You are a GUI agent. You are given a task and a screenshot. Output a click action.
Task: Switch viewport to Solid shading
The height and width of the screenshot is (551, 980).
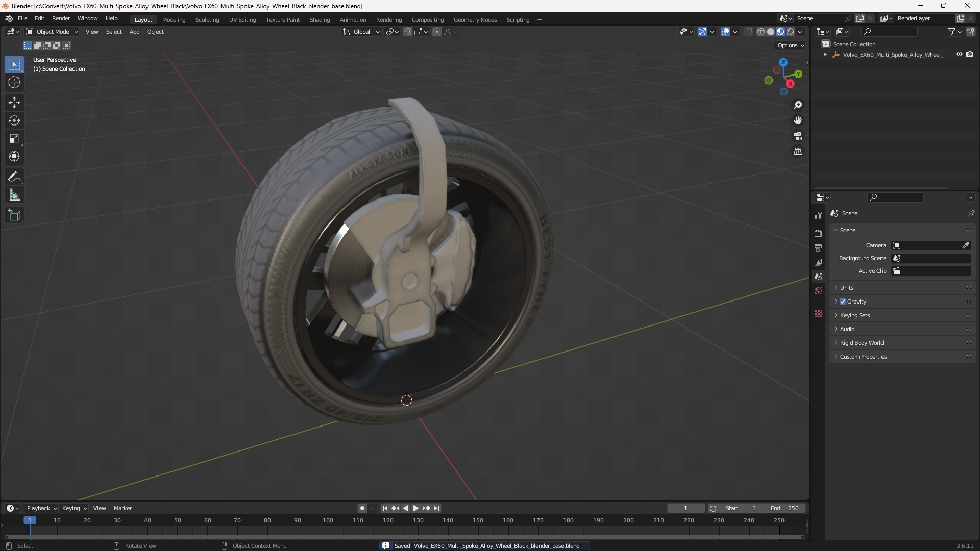coord(771,32)
